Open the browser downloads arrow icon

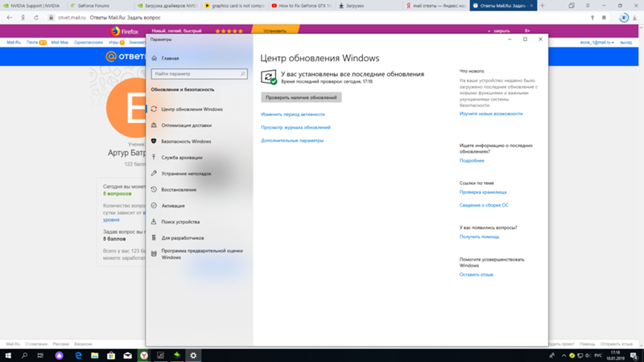[634, 18]
